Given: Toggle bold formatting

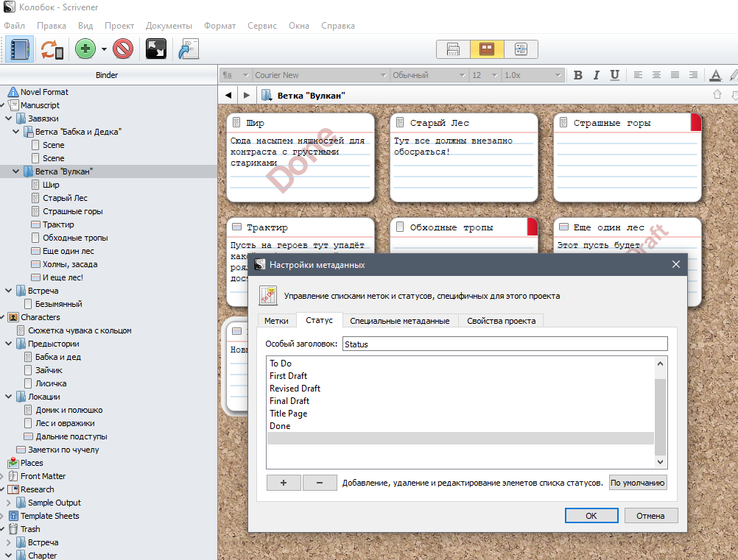Looking at the screenshot, I should coord(577,75).
